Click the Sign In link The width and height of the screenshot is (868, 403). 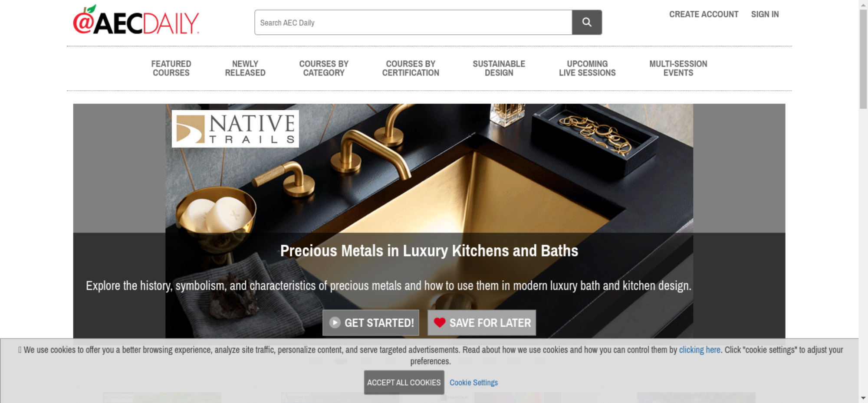(765, 14)
